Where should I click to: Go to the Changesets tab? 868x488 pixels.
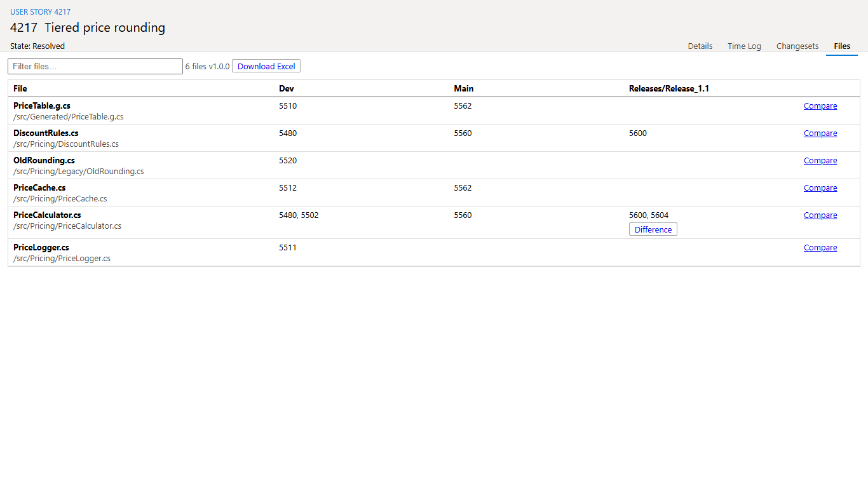coord(797,46)
